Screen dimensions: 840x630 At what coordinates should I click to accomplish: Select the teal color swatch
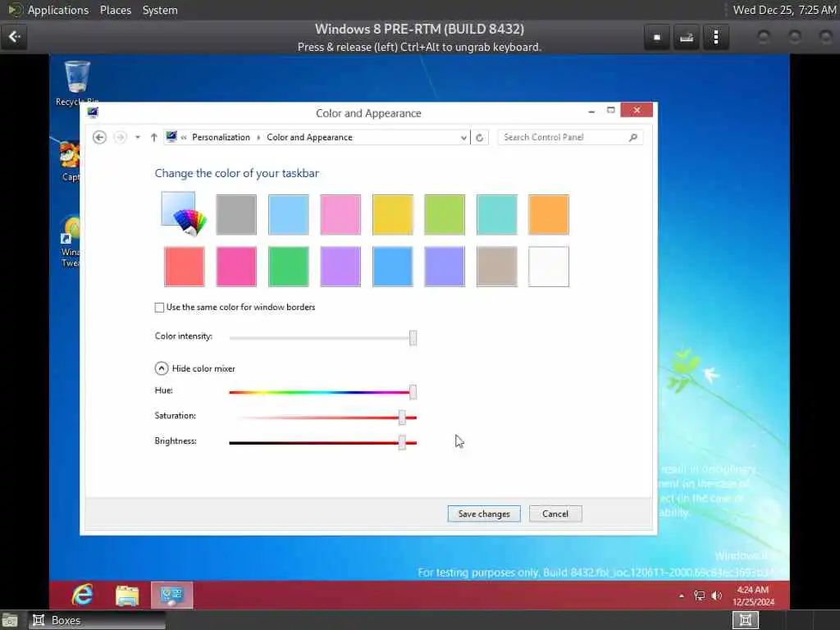click(496, 214)
